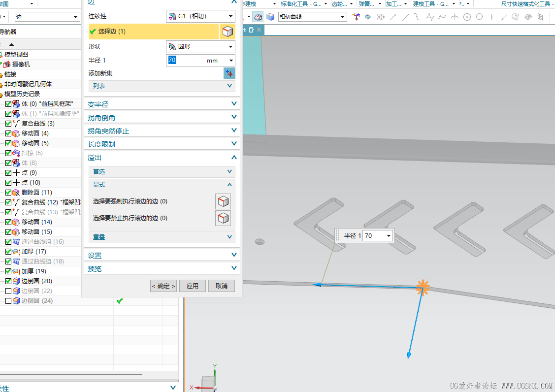Expand the 变半径 section
Viewport: 555px width, 392px height.
(x=162, y=104)
